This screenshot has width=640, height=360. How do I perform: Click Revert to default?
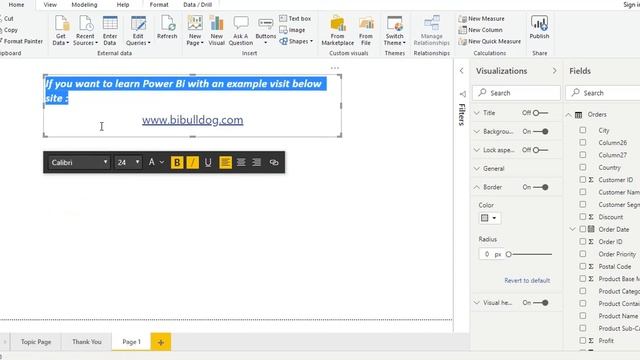click(x=527, y=280)
